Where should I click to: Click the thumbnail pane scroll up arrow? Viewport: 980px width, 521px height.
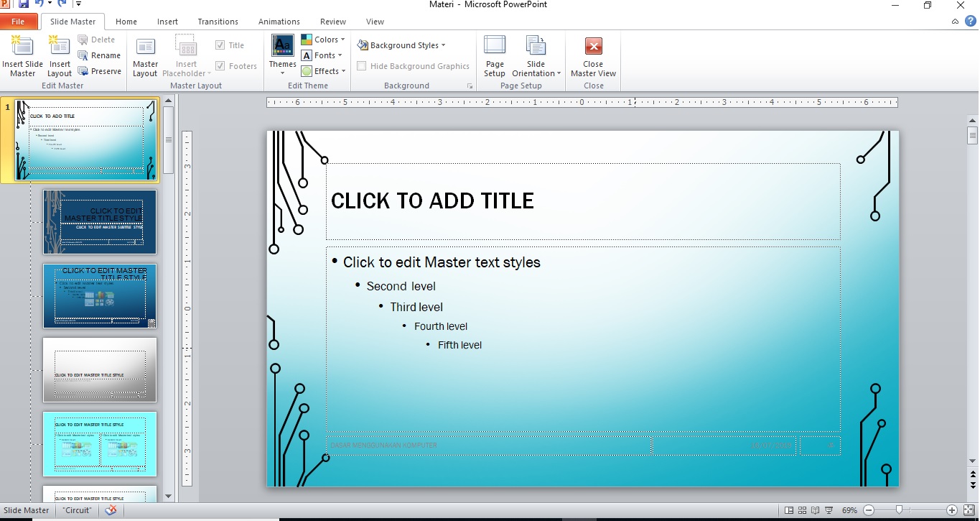169,102
